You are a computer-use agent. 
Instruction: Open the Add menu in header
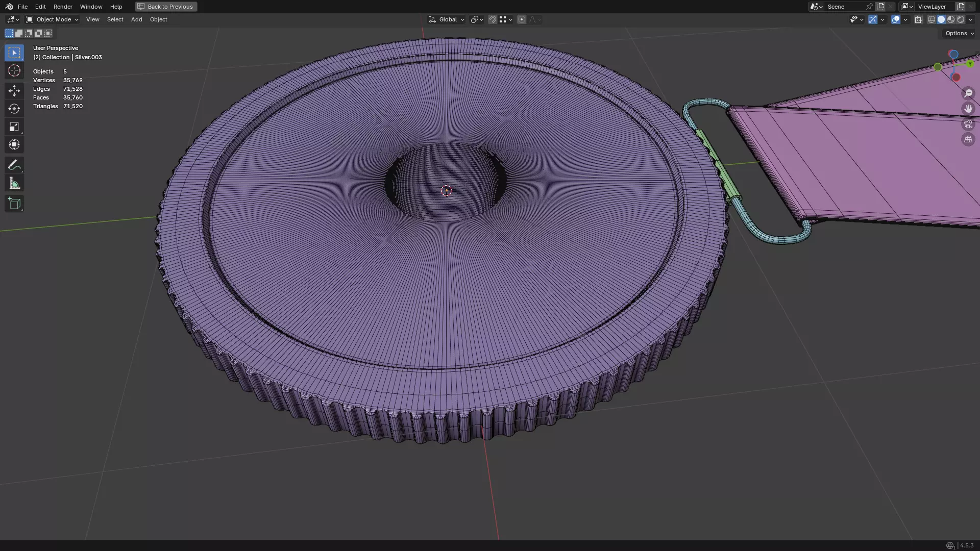[136, 19]
